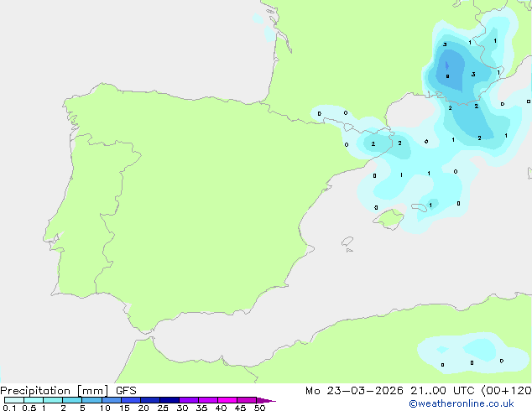Viewport: 532px width, 411px height.
Task: Select the 35–40 mm violet legend swatch
Action: [208, 400]
